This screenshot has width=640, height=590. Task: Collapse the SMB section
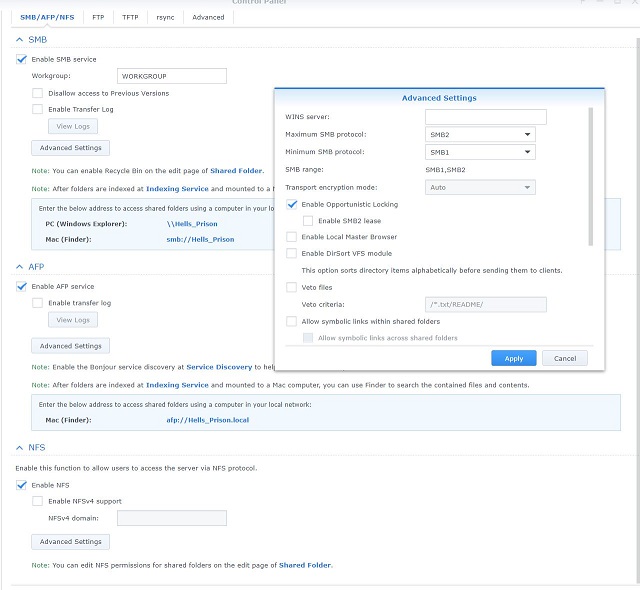click(19, 40)
